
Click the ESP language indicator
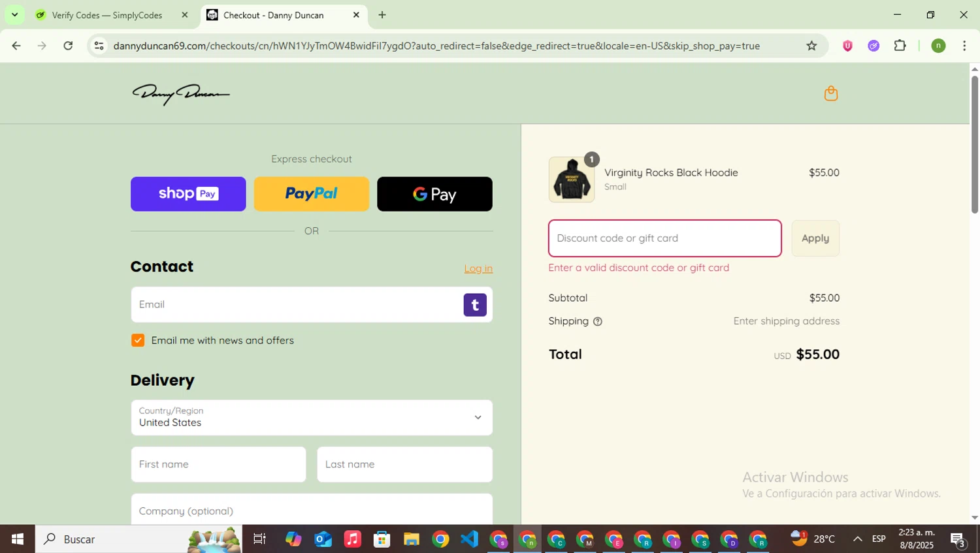pos(879,539)
